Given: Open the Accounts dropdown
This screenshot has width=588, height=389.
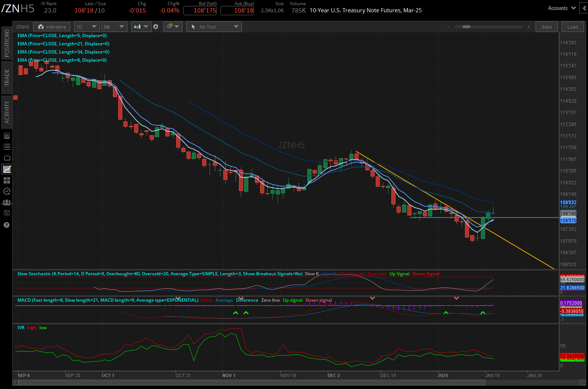Looking at the screenshot, I should coord(562,8).
